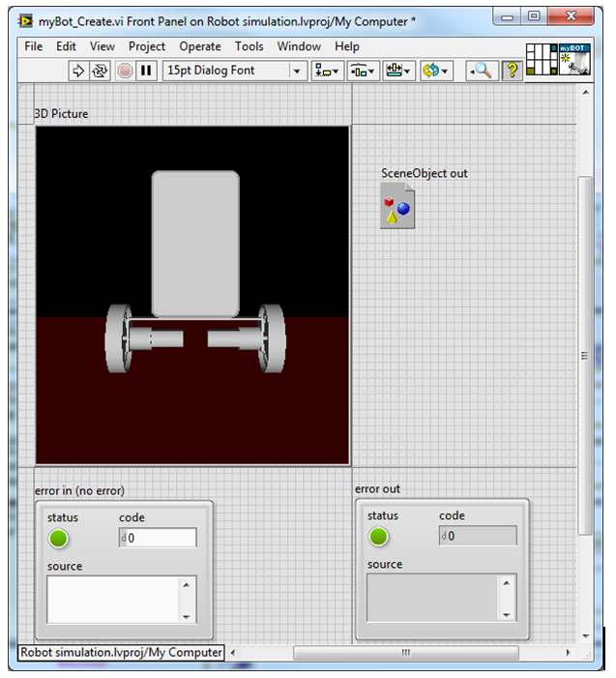This screenshot has width=616, height=678.
Task: Open the View menu
Action: click(x=102, y=46)
